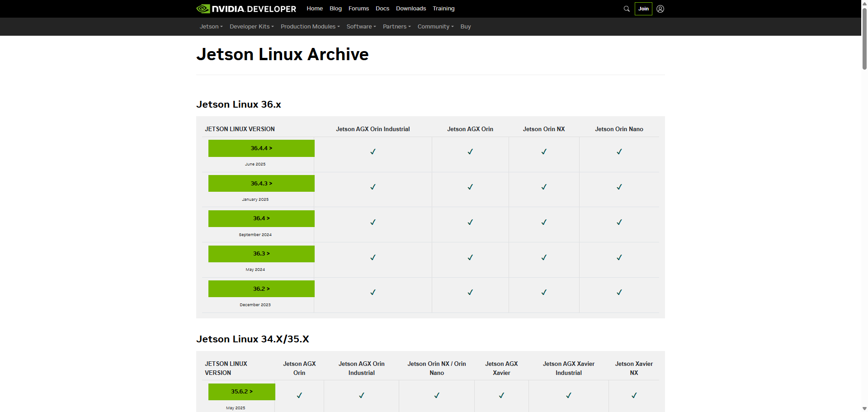Open the user account profile icon
The image size is (868, 412).
pos(660,9)
